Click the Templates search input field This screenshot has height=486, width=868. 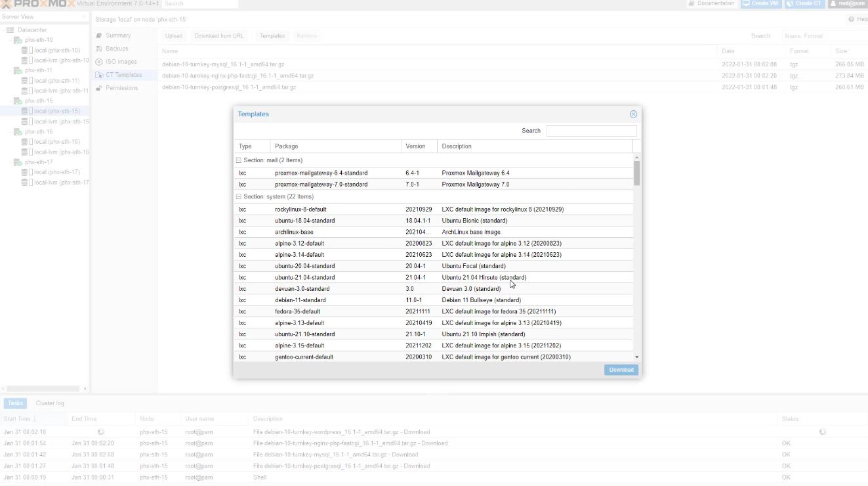(591, 131)
